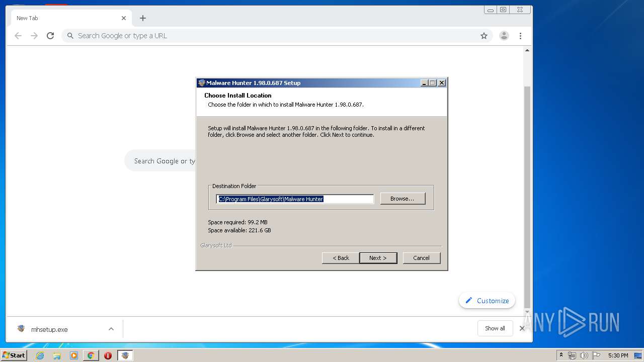Click the Next button in setup
The width and height of the screenshot is (644, 362).
point(378,258)
